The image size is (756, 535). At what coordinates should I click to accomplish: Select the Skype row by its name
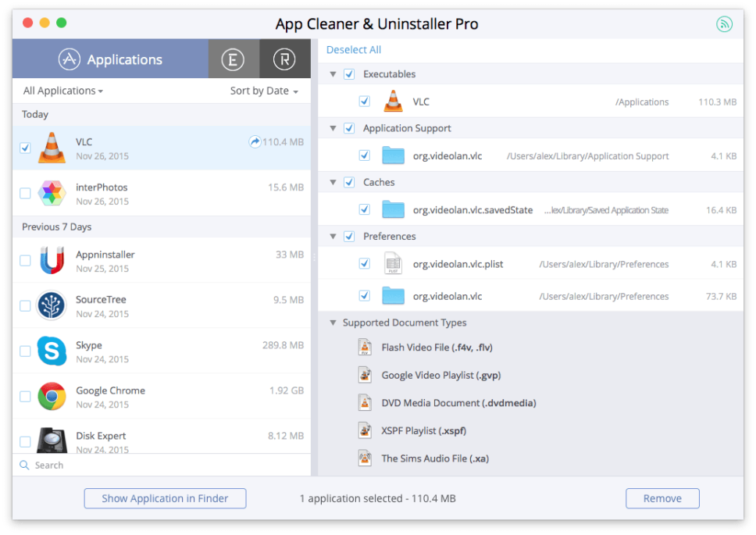pyautogui.click(x=89, y=345)
